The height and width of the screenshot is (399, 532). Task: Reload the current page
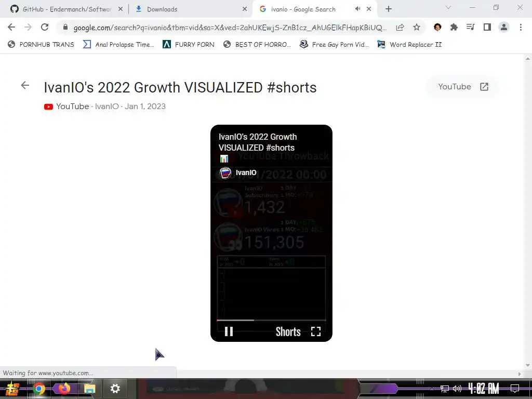coord(45,27)
